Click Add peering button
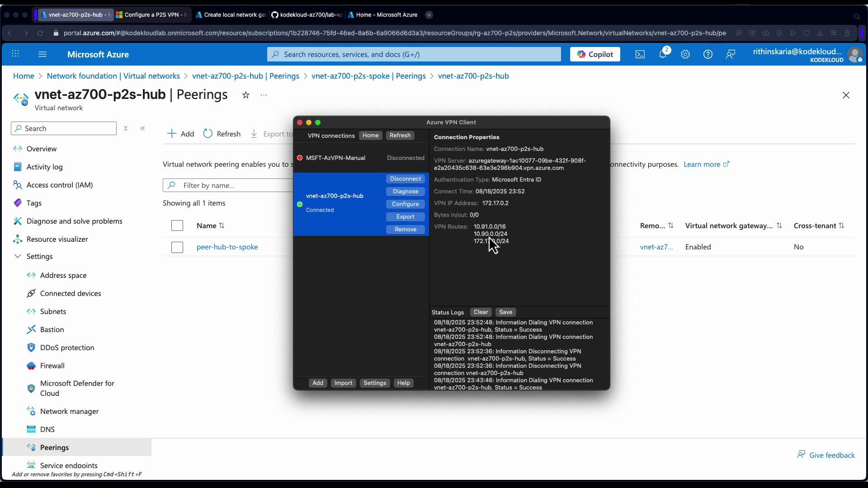 pyautogui.click(x=180, y=134)
